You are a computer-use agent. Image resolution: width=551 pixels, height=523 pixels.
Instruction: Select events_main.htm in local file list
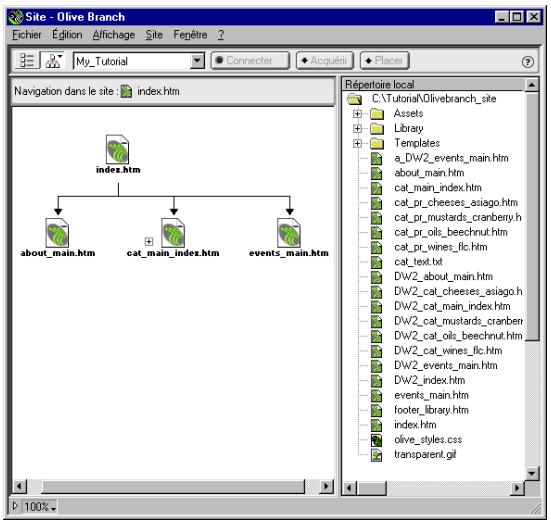click(x=431, y=395)
